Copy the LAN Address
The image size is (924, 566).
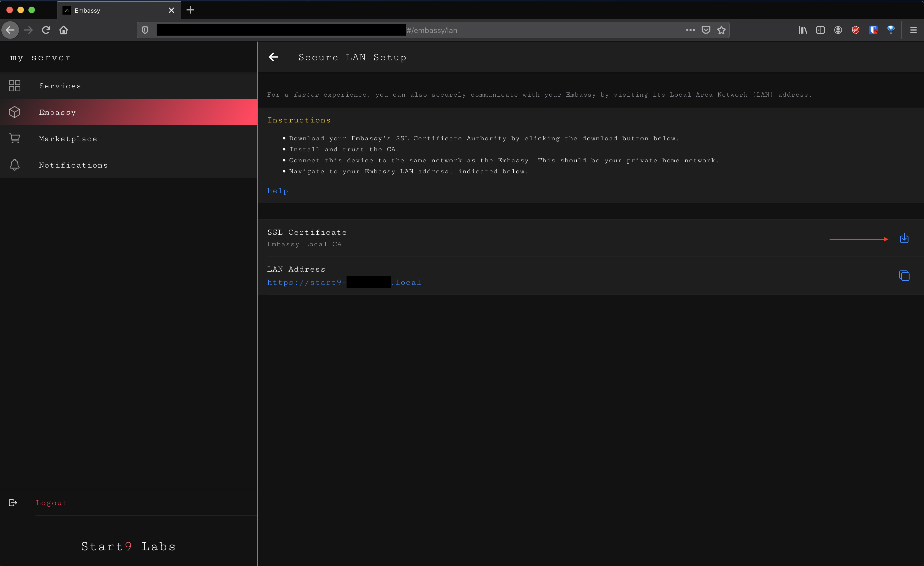coord(904,275)
